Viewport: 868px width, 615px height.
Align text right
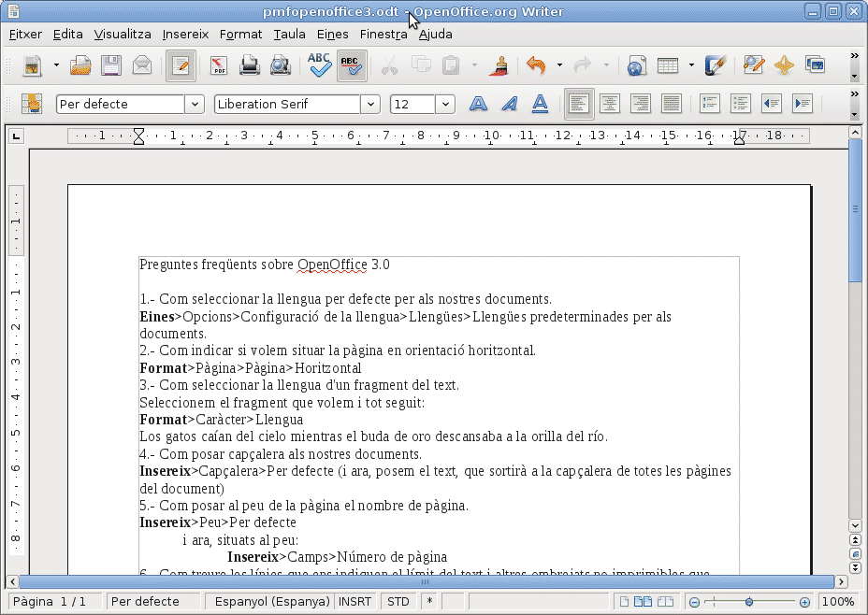coord(641,104)
